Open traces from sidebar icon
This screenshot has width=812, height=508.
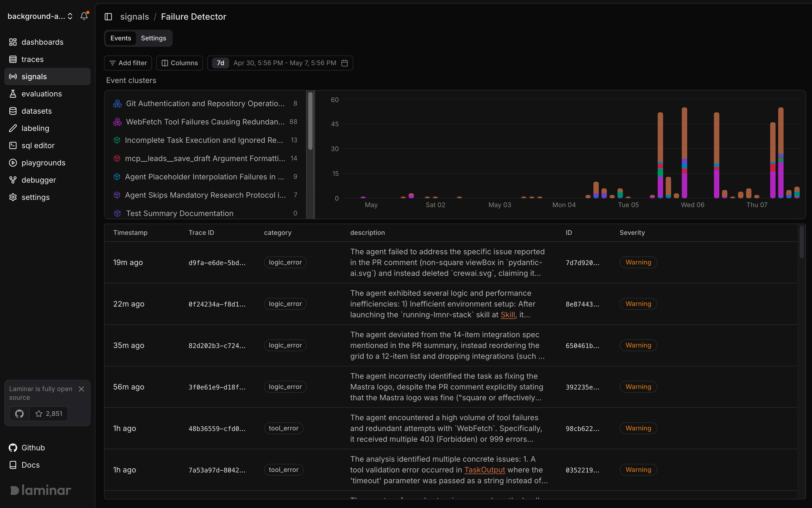click(13, 59)
